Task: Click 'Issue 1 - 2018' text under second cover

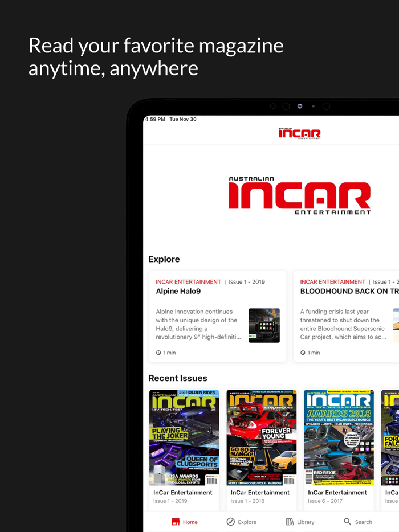Action: [247, 501]
